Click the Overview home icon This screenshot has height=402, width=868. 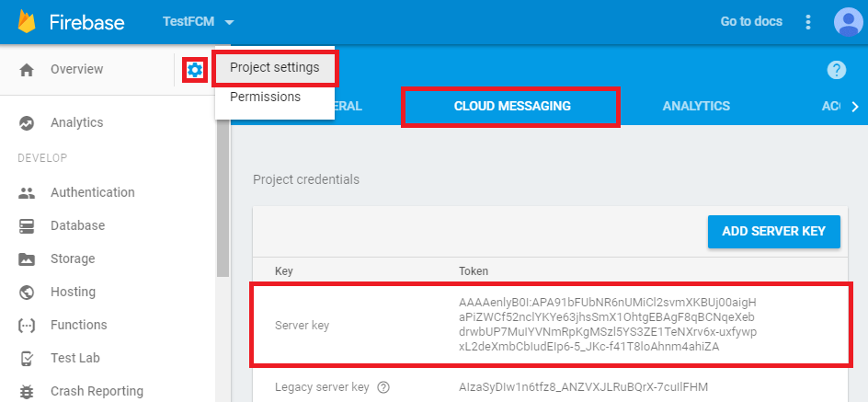pyautogui.click(x=27, y=70)
